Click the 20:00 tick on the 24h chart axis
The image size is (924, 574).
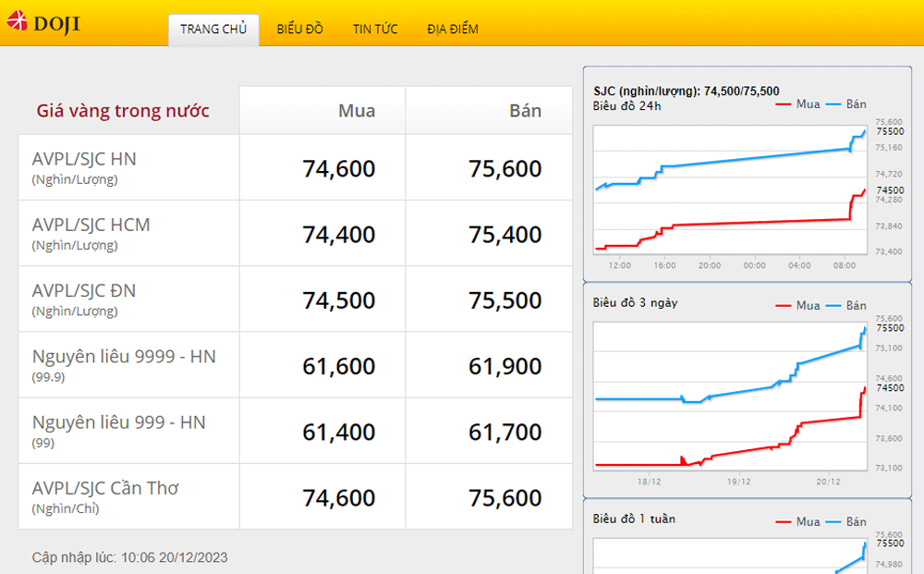pos(710,266)
